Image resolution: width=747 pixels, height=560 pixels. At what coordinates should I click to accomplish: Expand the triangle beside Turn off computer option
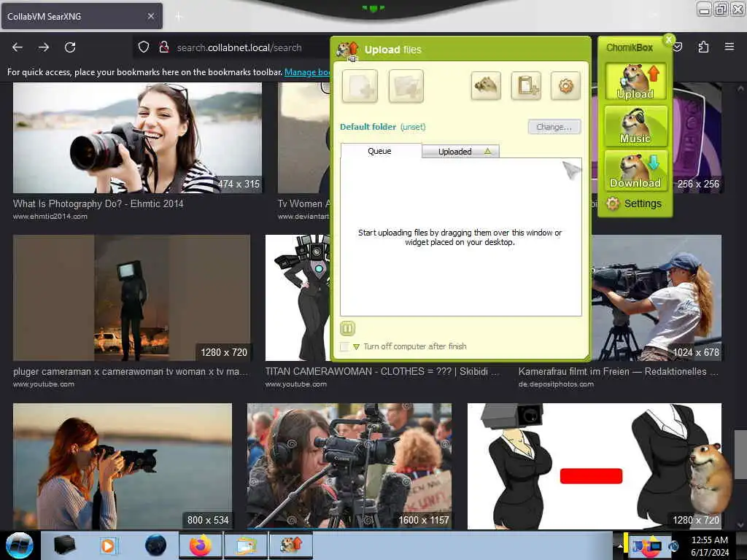(356, 346)
